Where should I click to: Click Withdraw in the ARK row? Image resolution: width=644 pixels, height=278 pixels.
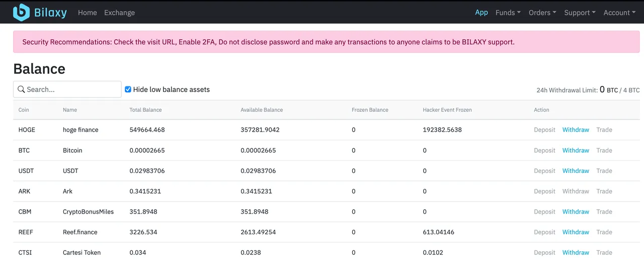[576, 191]
